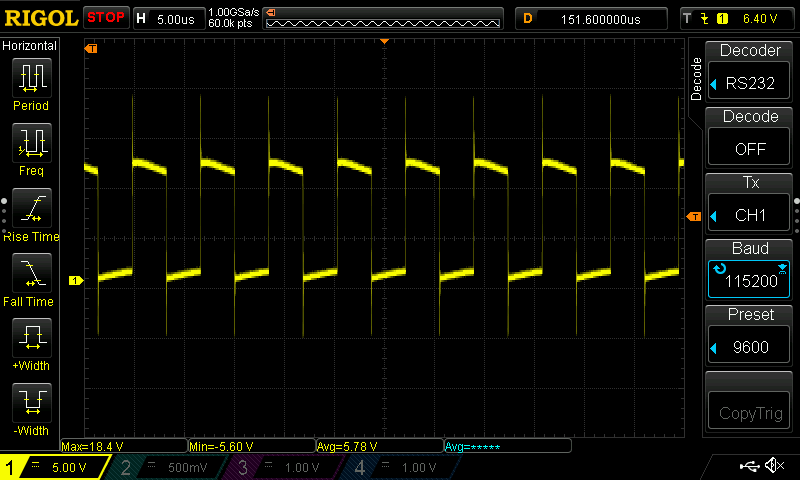Image resolution: width=800 pixels, height=480 pixels.
Task: Select the +Width measurement icon
Action: [32, 338]
